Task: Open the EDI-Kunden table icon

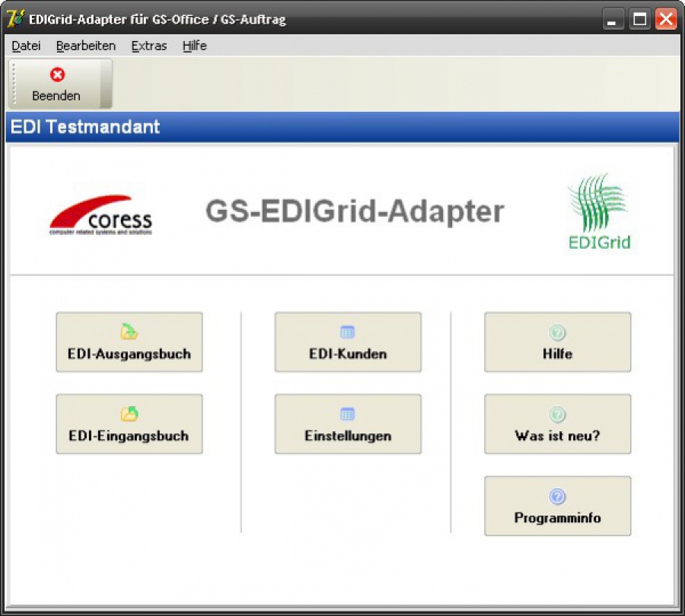Action: click(348, 332)
